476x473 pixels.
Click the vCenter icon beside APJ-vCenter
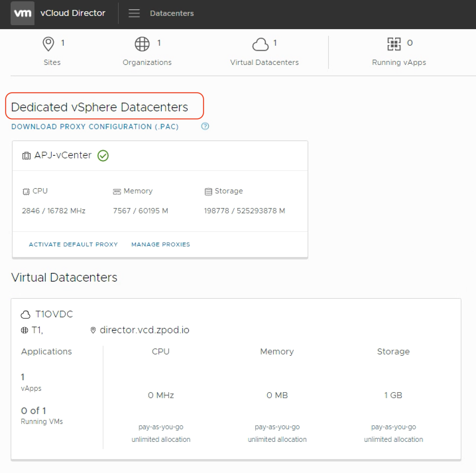click(26, 156)
